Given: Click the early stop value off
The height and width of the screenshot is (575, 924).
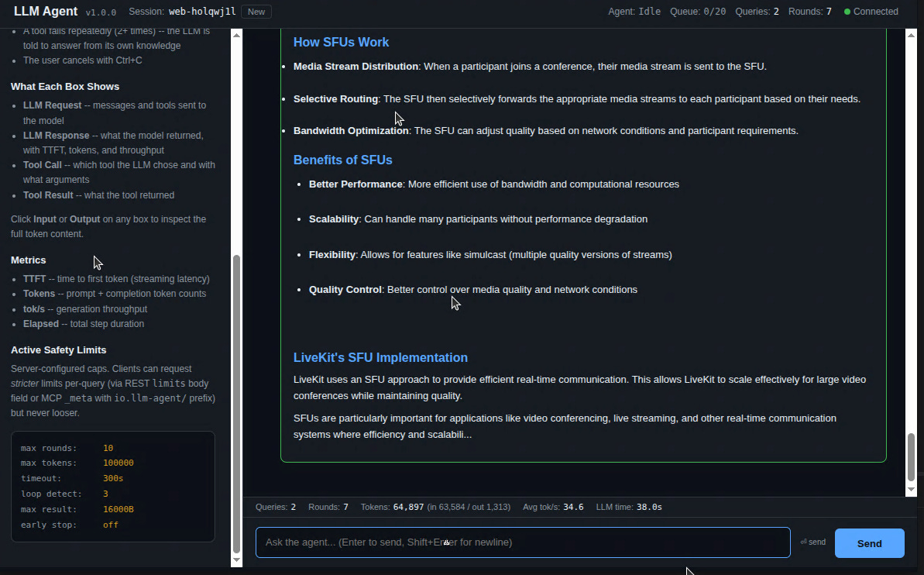Looking at the screenshot, I should point(111,525).
